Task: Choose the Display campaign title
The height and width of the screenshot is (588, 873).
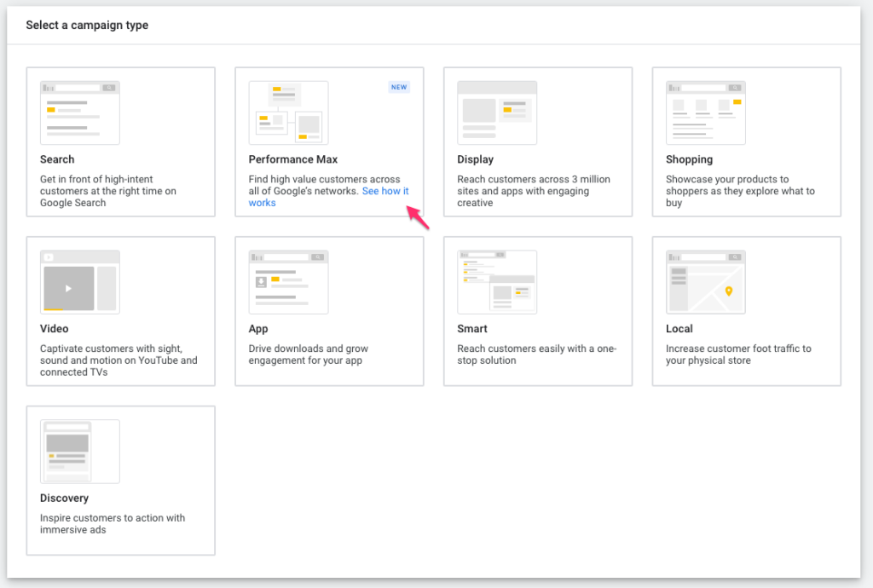Action: click(476, 159)
